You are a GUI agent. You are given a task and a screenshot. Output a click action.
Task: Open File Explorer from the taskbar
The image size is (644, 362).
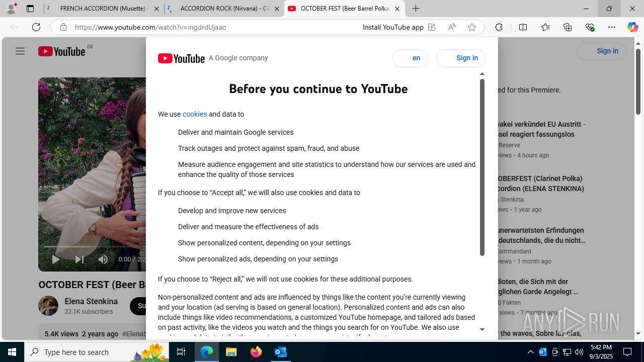231,352
